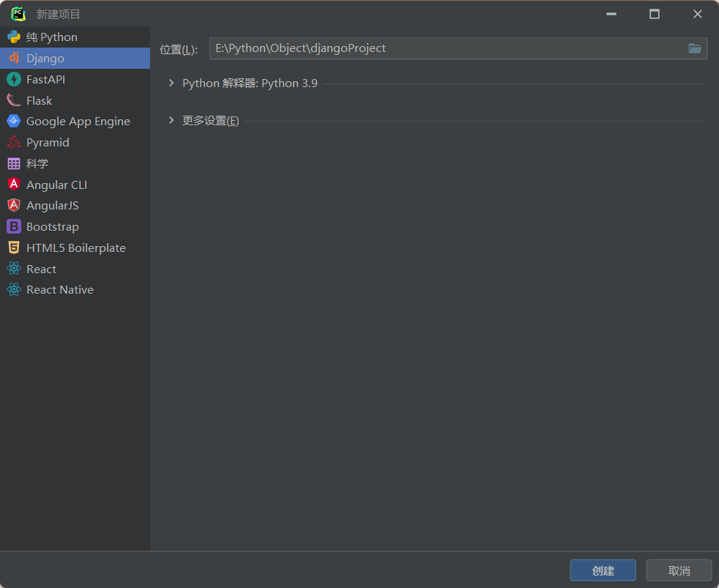Minimize the 新建项目 window
Image resolution: width=719 pixels, height=588 pixels.
[x=611, y=14]
